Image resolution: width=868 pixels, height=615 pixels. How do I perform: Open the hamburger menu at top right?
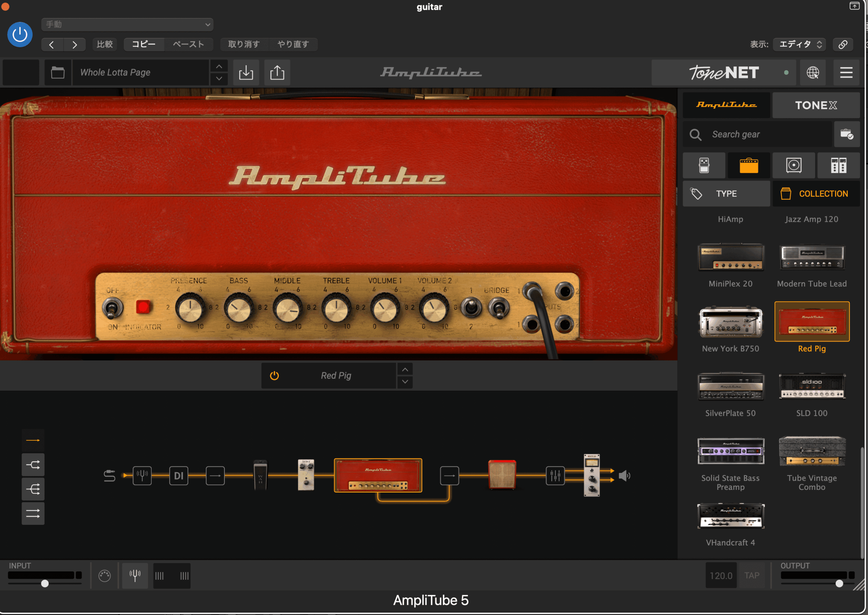pyautogui.click(x=845, y=72)
